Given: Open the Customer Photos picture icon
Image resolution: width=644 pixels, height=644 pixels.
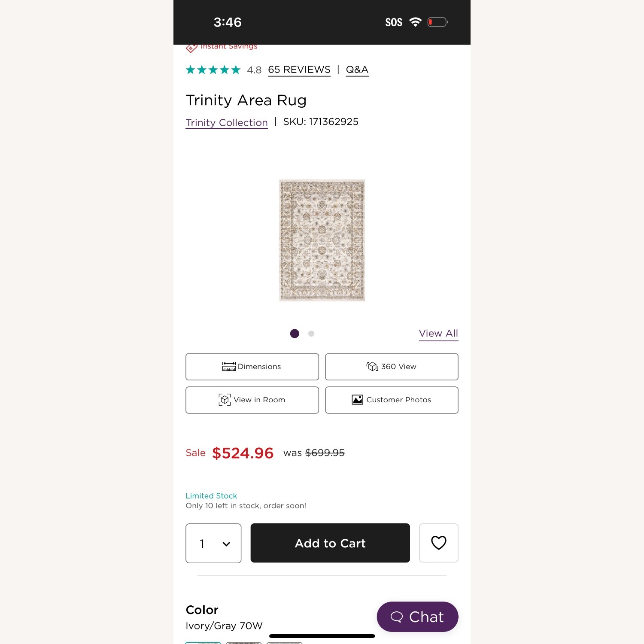Looking at the screenshot, I should pyautogui.click(x=358, y=400).
